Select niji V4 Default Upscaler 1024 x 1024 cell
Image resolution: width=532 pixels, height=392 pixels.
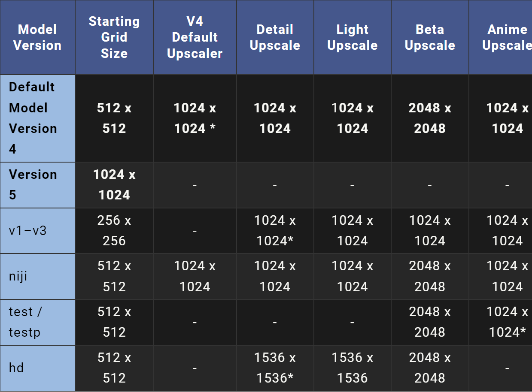[195, 276]
